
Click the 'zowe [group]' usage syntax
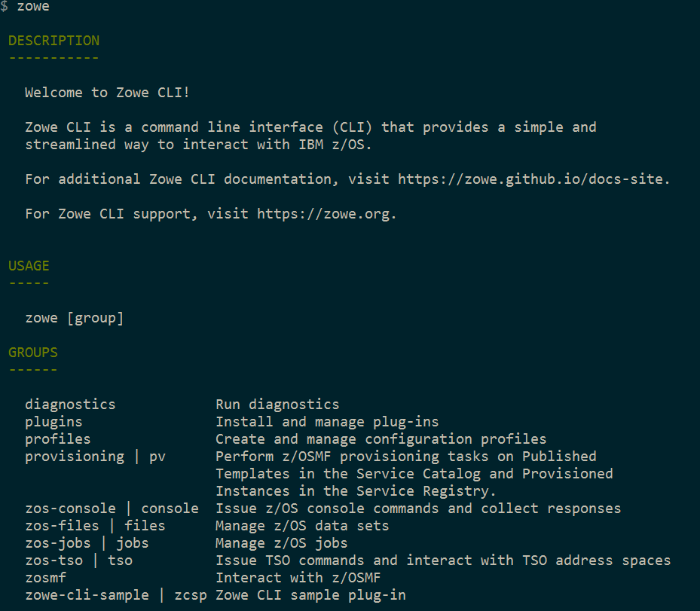74,318
